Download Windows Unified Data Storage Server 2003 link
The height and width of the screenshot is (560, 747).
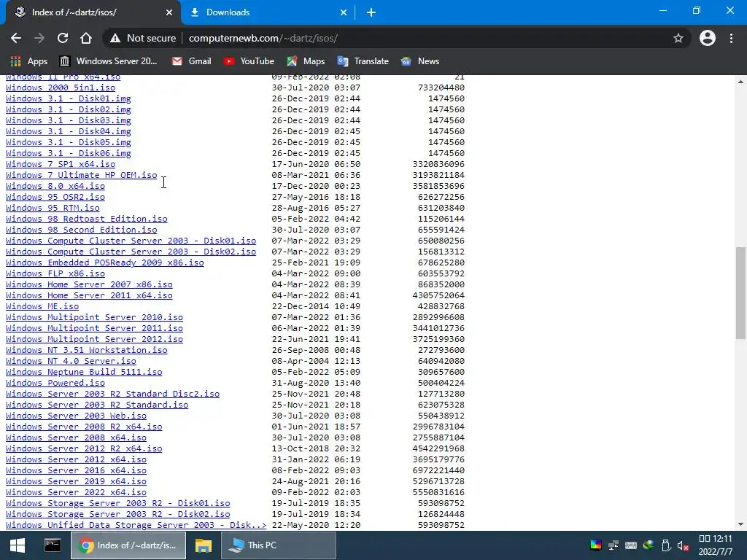point(136,526)
